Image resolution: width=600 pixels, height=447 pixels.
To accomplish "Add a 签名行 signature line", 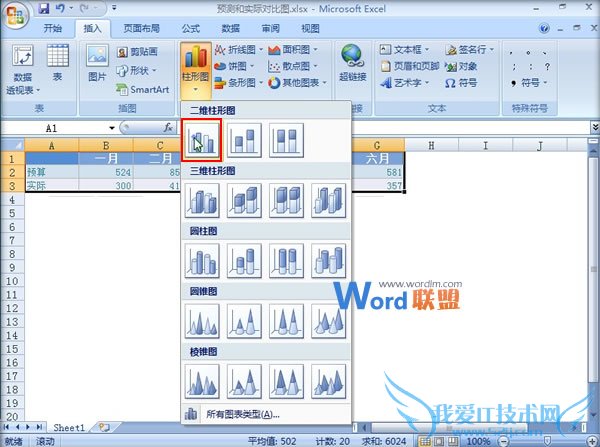I will [x=470, y=49].
